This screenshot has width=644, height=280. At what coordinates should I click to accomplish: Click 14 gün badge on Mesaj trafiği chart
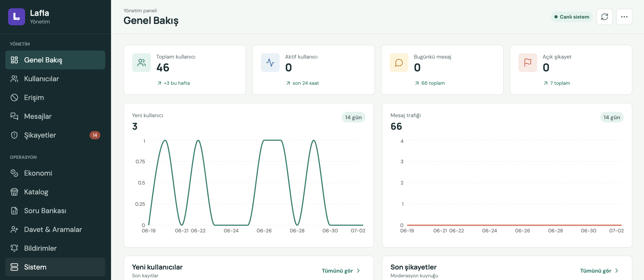(612, 117)
